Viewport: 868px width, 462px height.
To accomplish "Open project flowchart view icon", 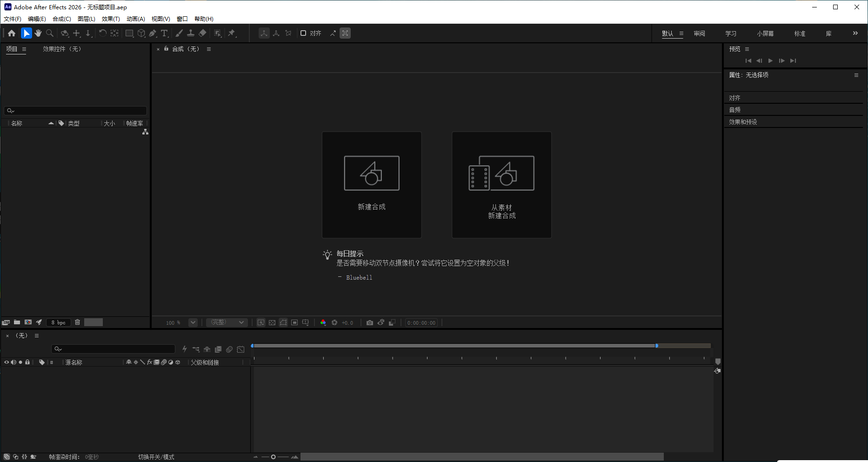I will coord(145,132).
